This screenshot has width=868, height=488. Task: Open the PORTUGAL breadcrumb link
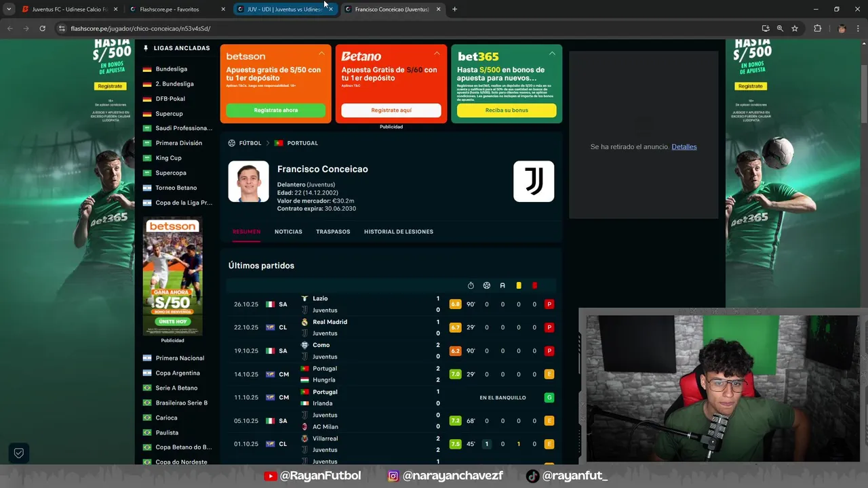(x=302, y=143)
